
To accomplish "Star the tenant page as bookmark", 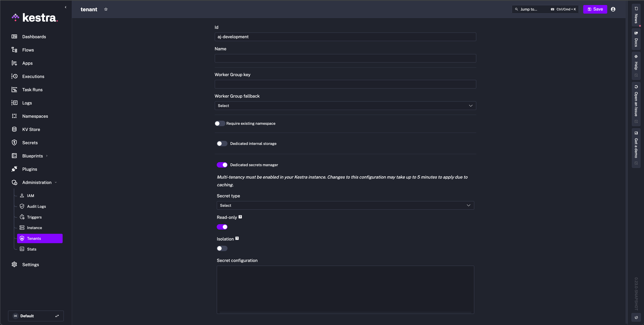I will 106,9.
